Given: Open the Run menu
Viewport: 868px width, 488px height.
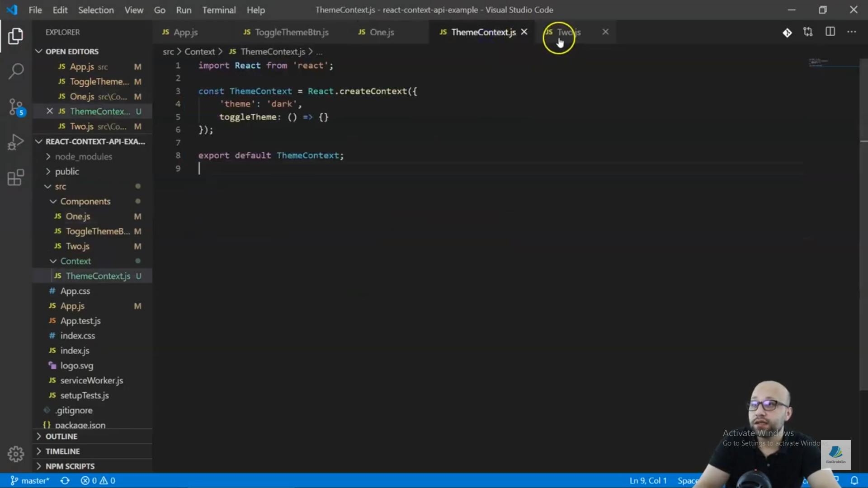Looking at the screenshot, I should coord(184,10).
